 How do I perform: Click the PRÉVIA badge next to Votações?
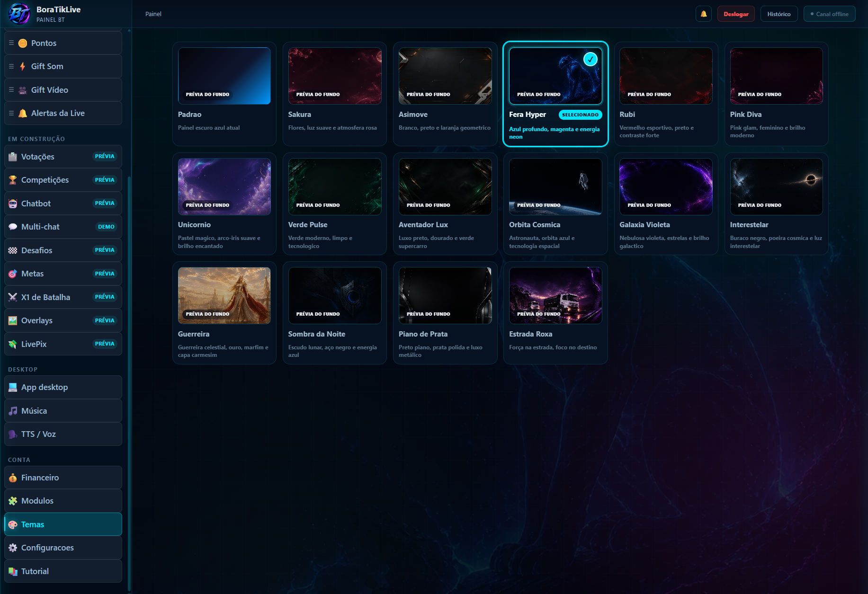click(x=105, y=156)
